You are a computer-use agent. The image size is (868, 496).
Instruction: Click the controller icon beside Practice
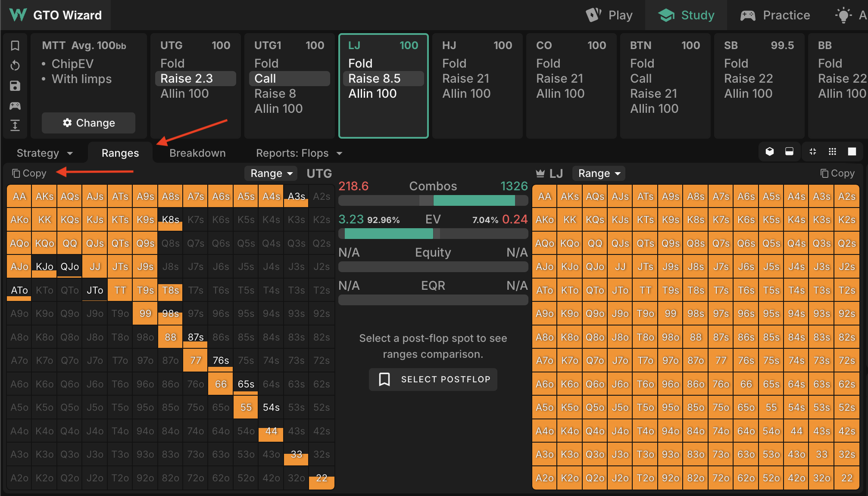(748, 15)
